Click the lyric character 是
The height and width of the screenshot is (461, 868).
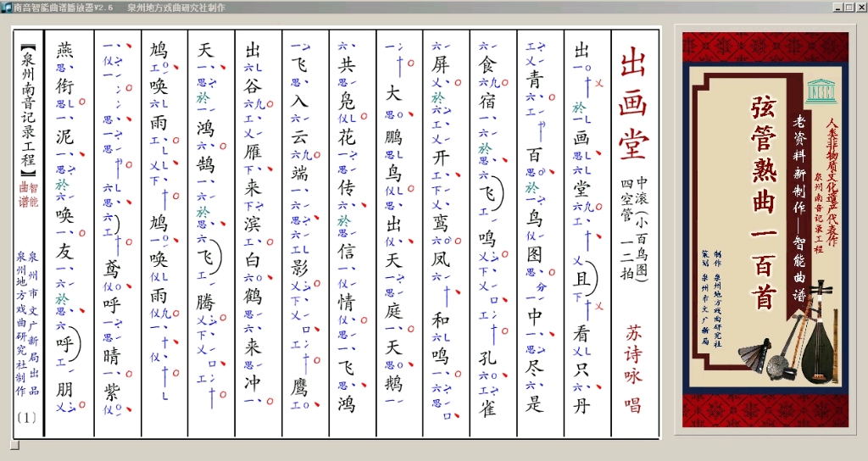(x=535, y=403)
